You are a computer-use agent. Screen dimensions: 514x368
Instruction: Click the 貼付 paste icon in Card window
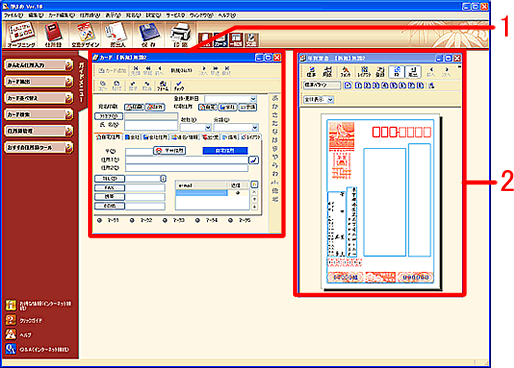[116, 86]
